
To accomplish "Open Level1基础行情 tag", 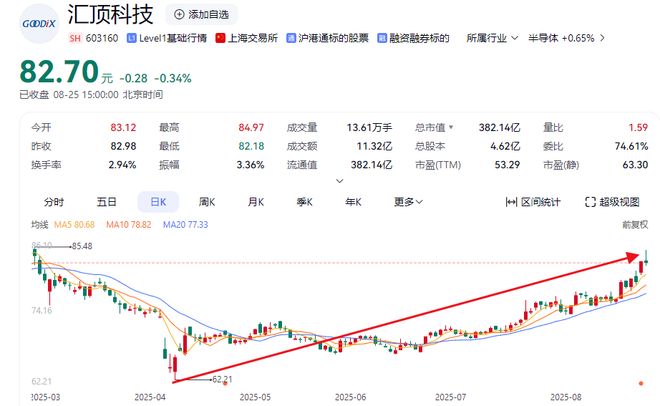I will (167, 38).
